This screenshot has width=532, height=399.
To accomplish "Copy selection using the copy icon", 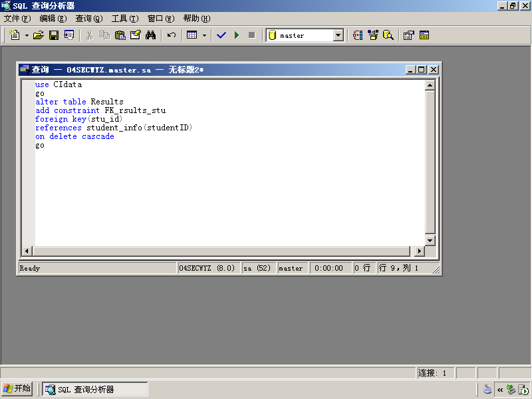I will [x=104, y=35].
